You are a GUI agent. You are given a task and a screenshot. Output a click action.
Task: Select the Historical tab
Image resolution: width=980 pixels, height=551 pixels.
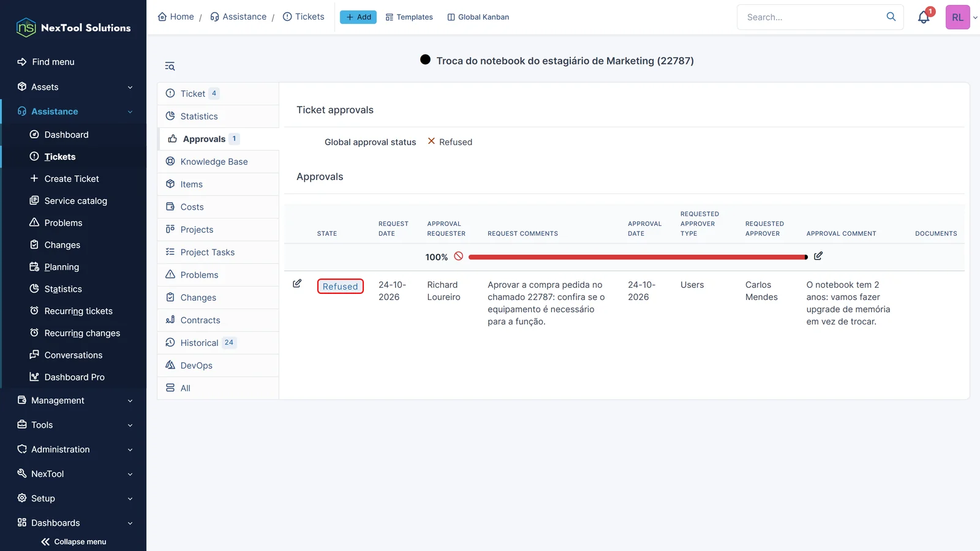click(218, 343)
